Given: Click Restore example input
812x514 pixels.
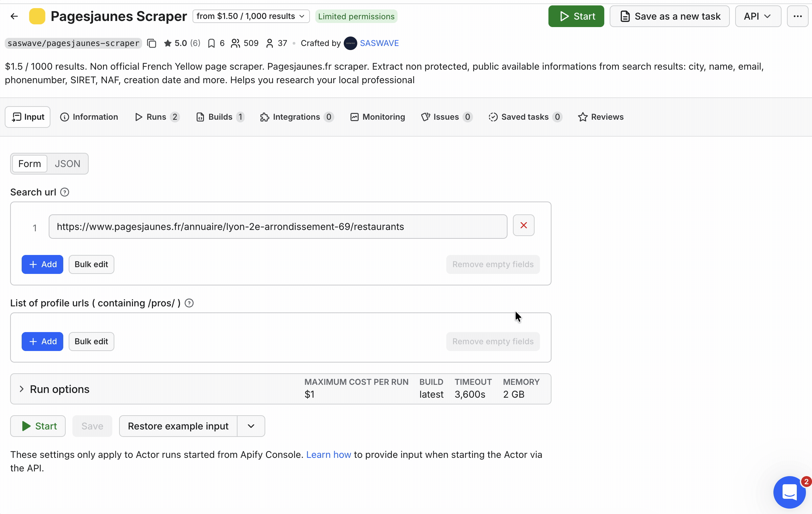Looking at the screenshot, I should click(178, 426).
